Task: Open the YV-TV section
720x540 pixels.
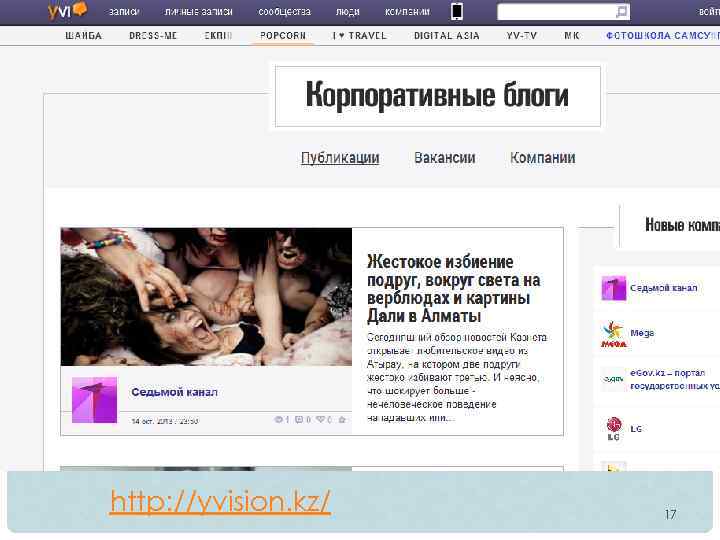Action: 522,36
